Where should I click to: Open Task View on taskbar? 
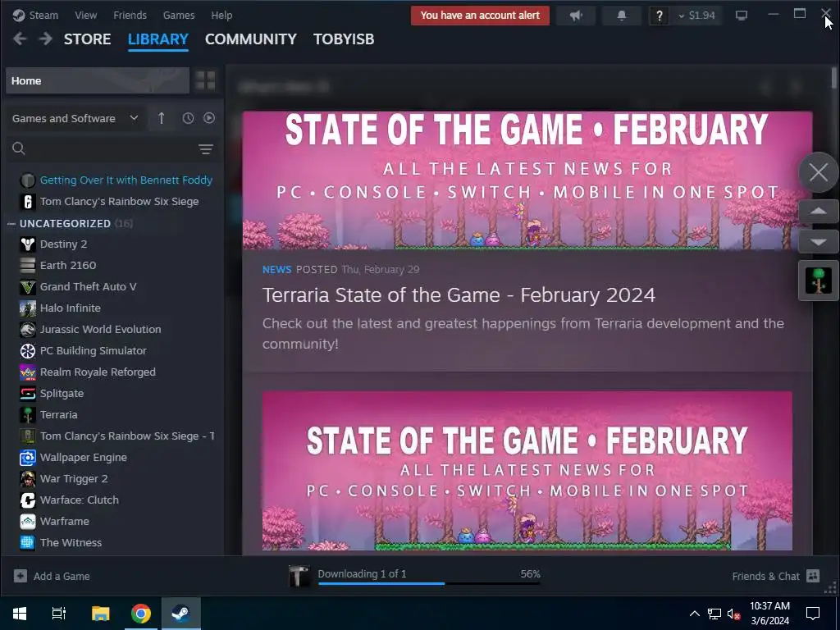click(x=59, y=614)
